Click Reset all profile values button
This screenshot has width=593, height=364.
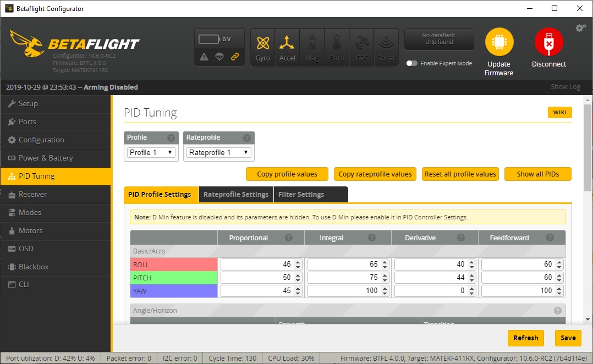pos(460,174)
